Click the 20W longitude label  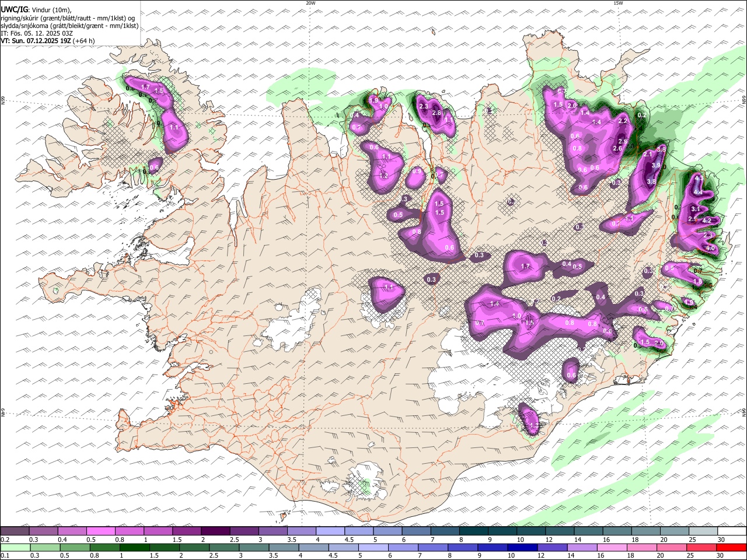click(310, 3)
